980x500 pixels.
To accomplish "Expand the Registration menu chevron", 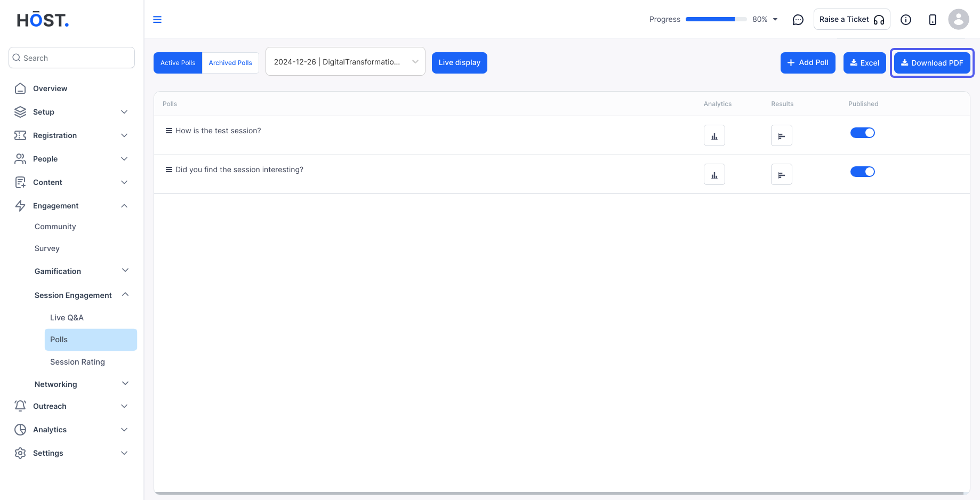I will click(x=124, y=135).
